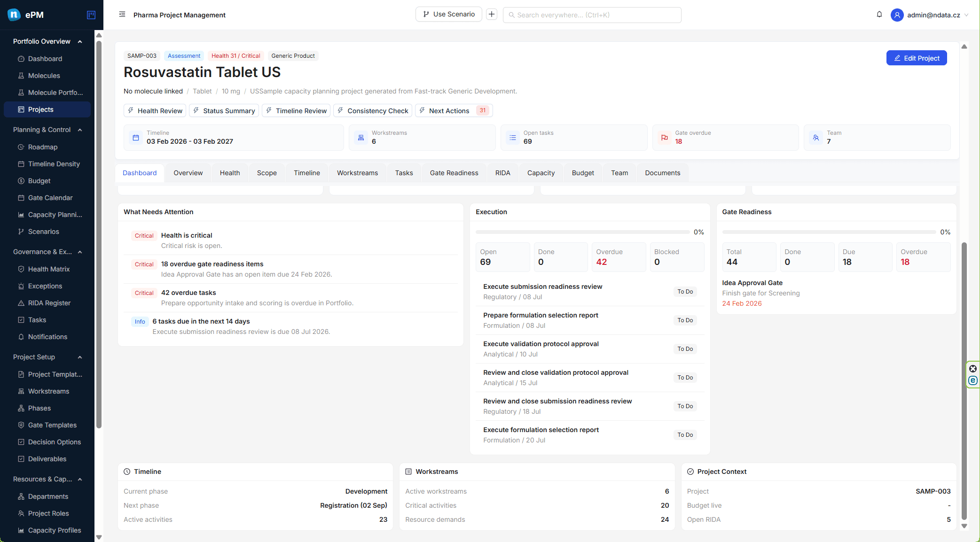
Task: Click the Health Matrix shield icon
Action: pos(21,269)
